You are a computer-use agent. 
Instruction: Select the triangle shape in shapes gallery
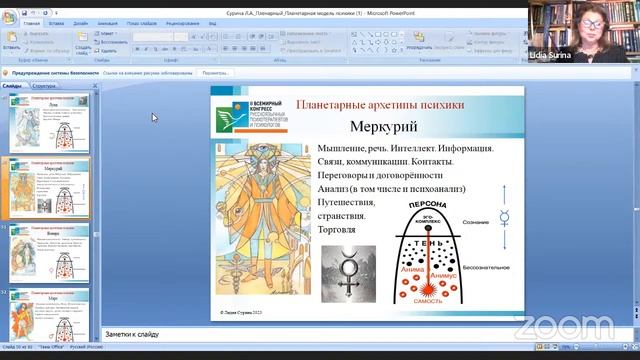[354, 42]
